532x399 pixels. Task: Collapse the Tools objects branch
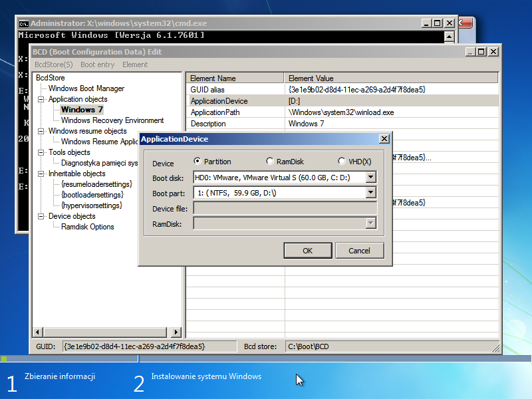coord(41,152)
